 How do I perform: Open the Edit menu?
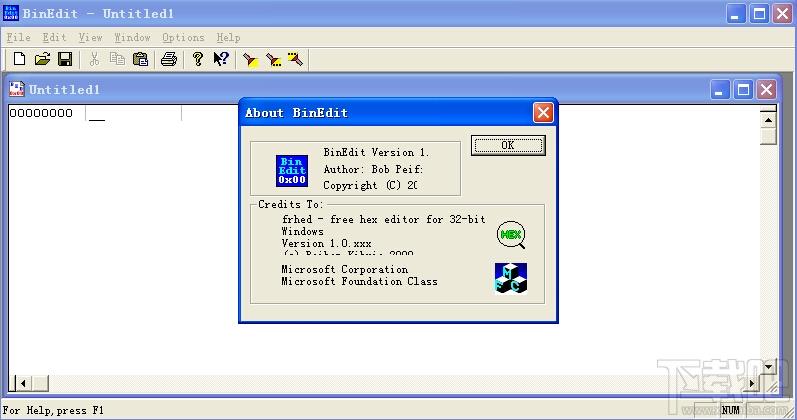point(54,38)
